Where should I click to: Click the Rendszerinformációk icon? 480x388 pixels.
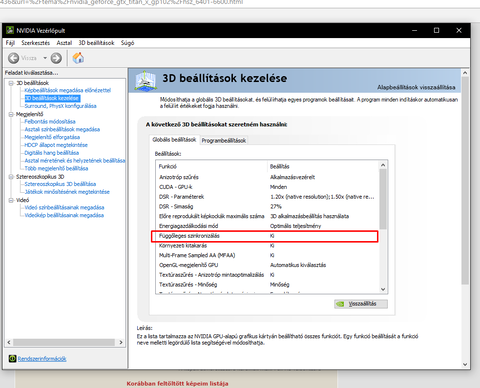click(x=12, y=359)
